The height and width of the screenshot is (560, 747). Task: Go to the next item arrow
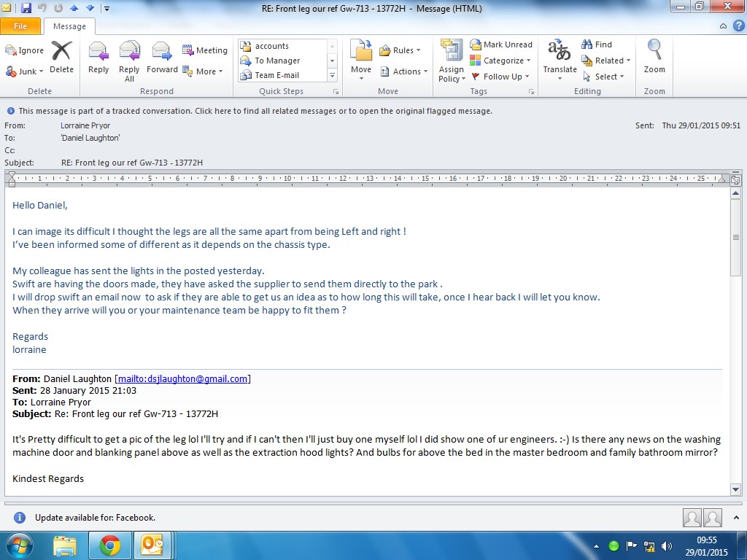point(90,8)
